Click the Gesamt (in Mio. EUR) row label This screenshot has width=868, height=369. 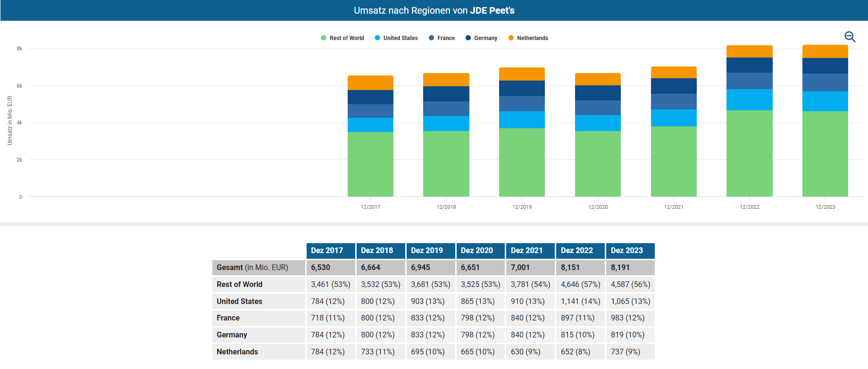pos(252,268)
